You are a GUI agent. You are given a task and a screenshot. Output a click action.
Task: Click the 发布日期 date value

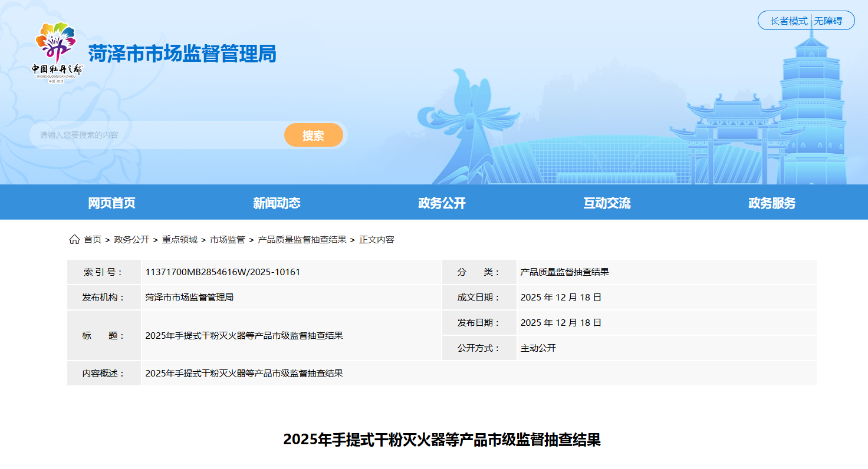coord(561,323)
